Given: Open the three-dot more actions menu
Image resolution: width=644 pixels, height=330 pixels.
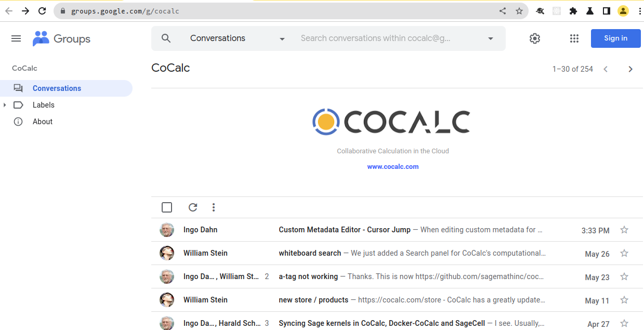Looking at the screenshot, I should tap(214, 207).
